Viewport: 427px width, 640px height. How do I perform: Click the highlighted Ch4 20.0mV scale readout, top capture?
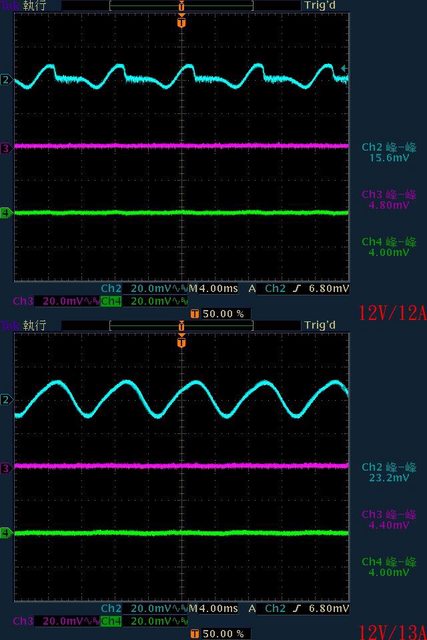click(144, 301)
